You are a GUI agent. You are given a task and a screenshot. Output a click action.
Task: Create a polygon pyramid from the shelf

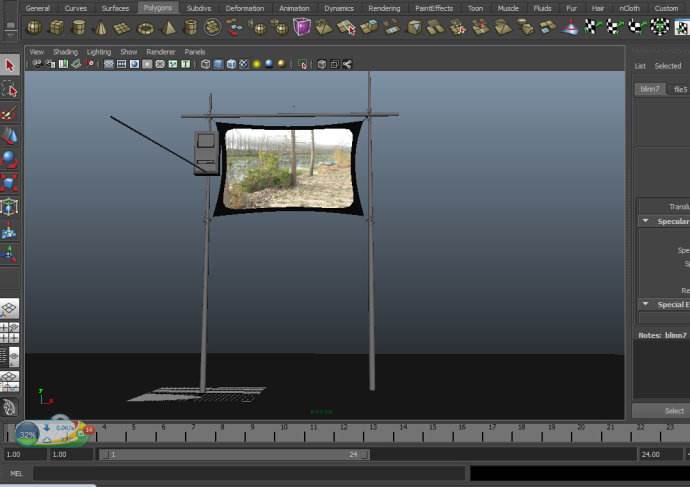tap(169, 28)
